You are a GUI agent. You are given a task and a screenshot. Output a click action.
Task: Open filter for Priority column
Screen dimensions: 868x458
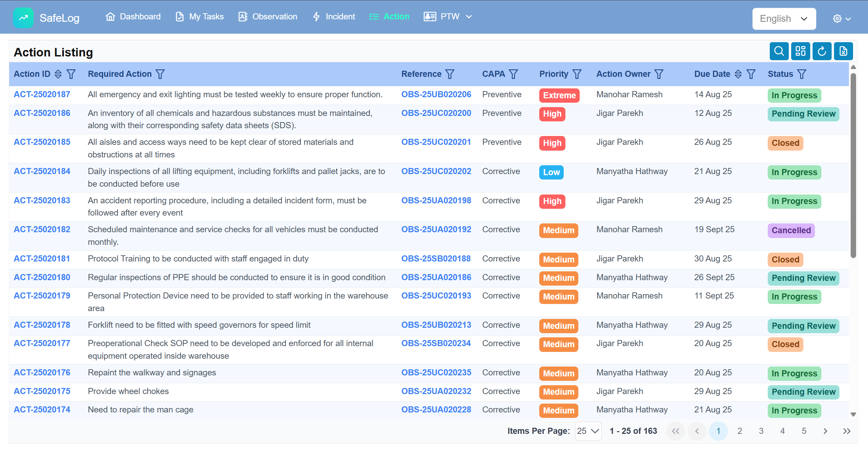coord(577,74)
